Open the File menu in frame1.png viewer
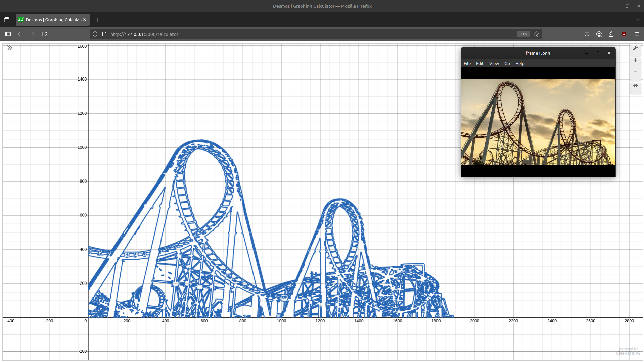This screenshot has height=362, width=644. (467, 63)
